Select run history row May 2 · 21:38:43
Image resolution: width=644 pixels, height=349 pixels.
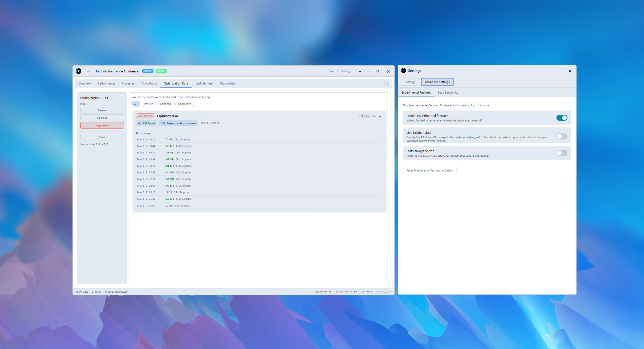tap(259, 159)
